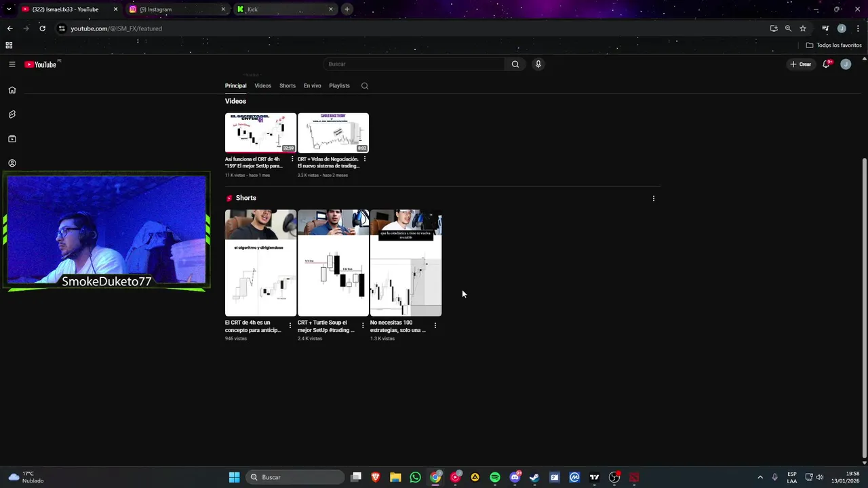Open 'No necesitas 100 estrategias' short title
The height and width of the screenshot is (488, 868).
(x=398, y=327)
